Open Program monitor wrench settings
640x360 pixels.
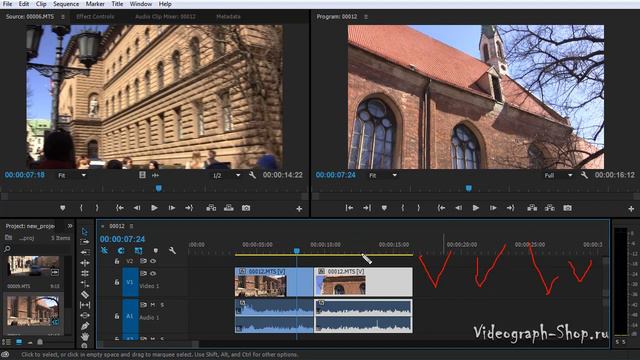584,175
